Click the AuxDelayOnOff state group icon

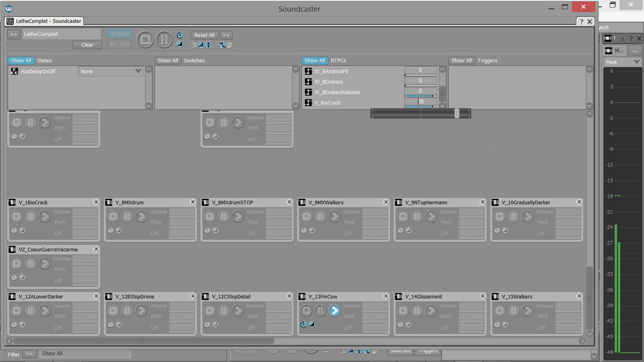click(14, 71)
